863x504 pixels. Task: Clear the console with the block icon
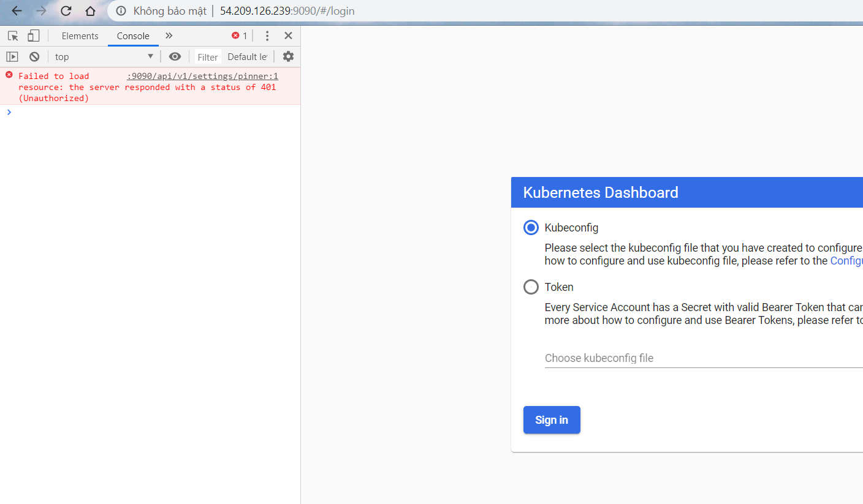pos(34,56)
